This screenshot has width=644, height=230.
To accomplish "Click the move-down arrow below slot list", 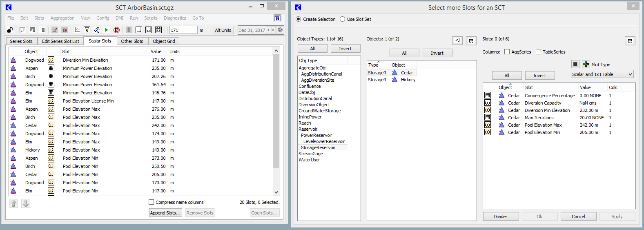I will pos(26,203).
